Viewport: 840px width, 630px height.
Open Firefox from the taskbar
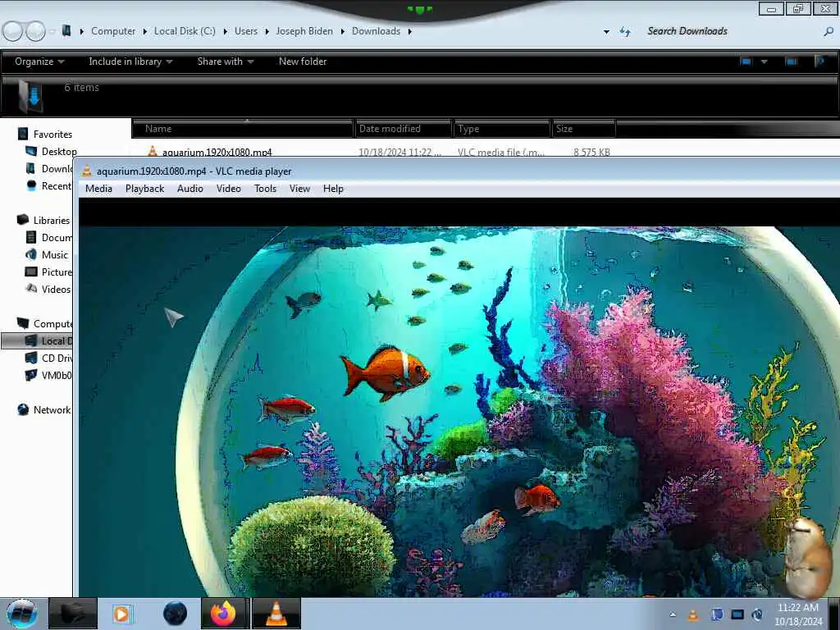(x=224, y=614)
